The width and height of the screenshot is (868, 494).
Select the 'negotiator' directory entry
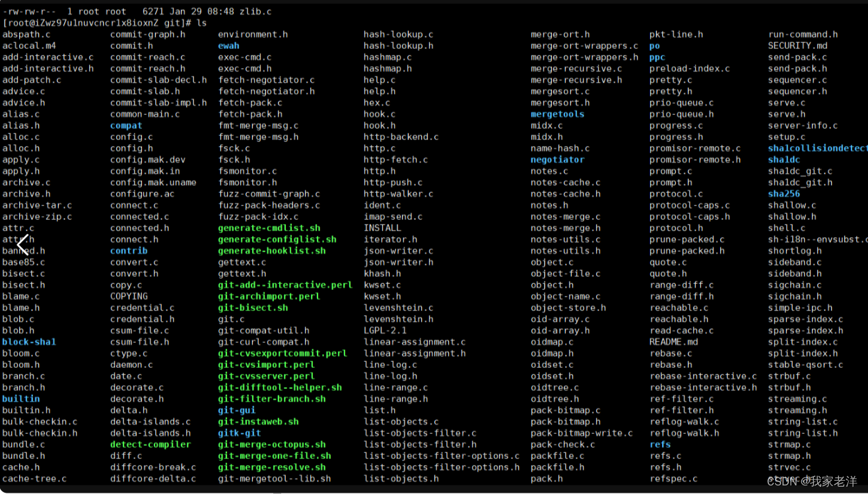point(558,160)
